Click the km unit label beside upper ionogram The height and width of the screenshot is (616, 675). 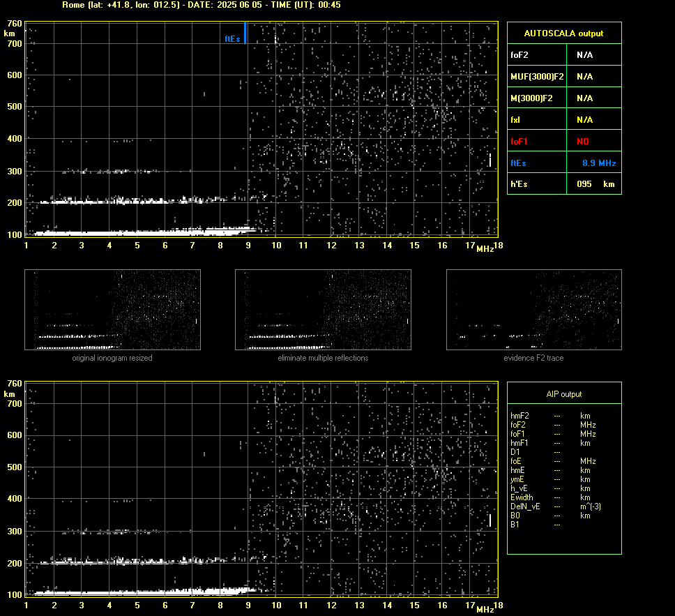[x=10, y=33]
